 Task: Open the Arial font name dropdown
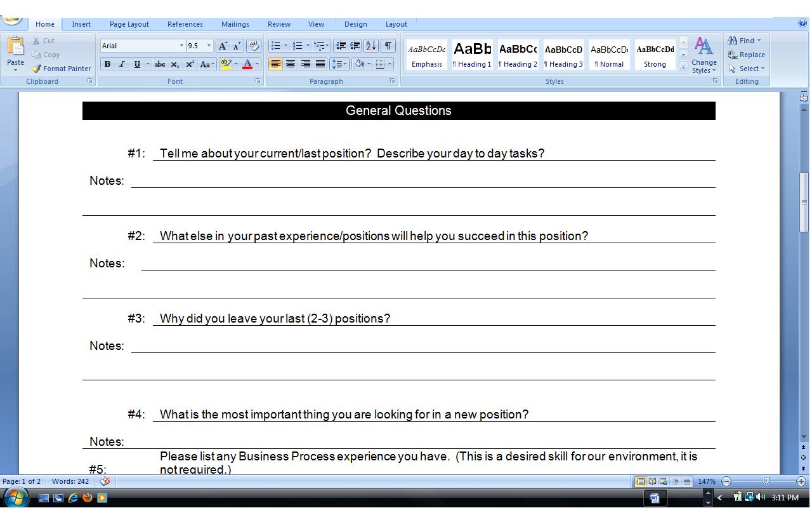point(181,46)
